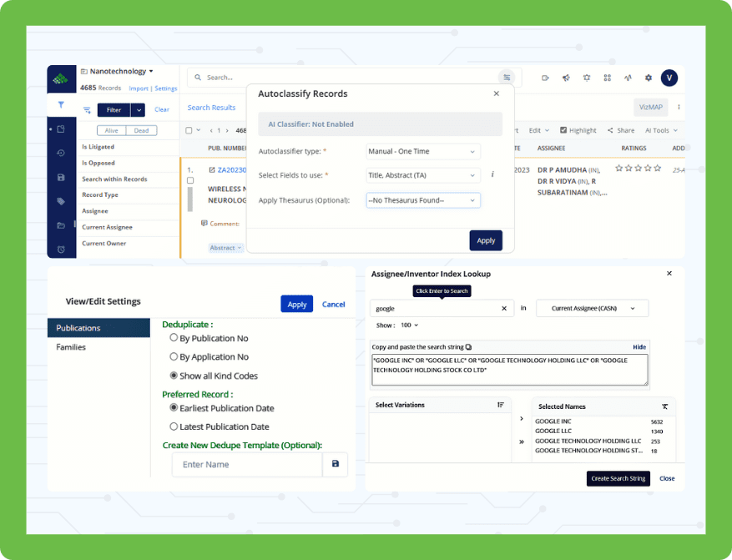Expand the Edit dropdown in results toolbar

538,131
